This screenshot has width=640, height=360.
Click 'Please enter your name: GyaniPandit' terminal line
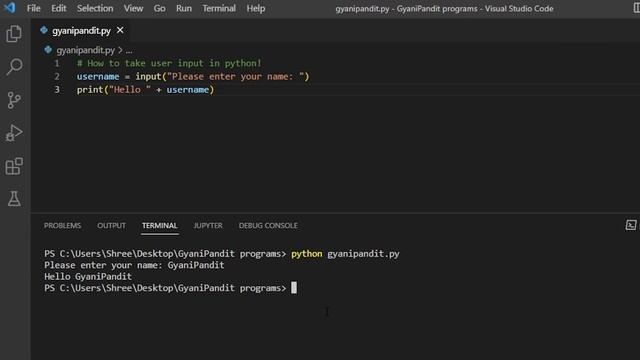(x=134, y=265)
